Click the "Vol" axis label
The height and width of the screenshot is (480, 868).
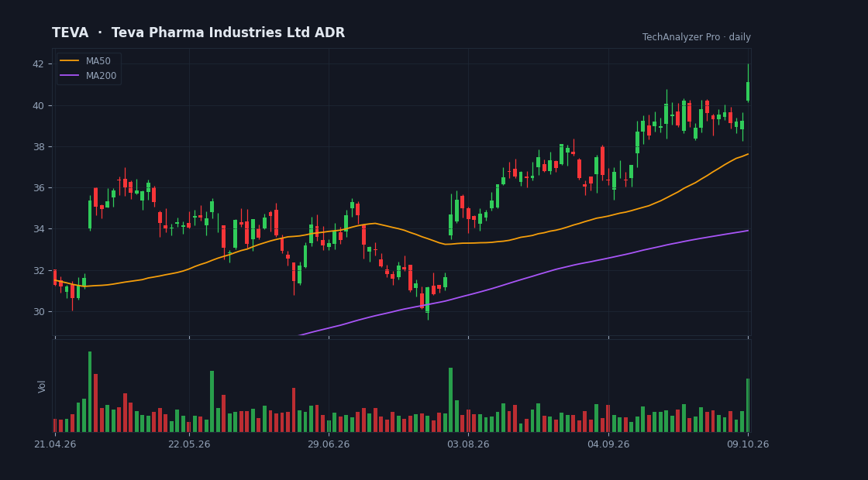(42, 386)
